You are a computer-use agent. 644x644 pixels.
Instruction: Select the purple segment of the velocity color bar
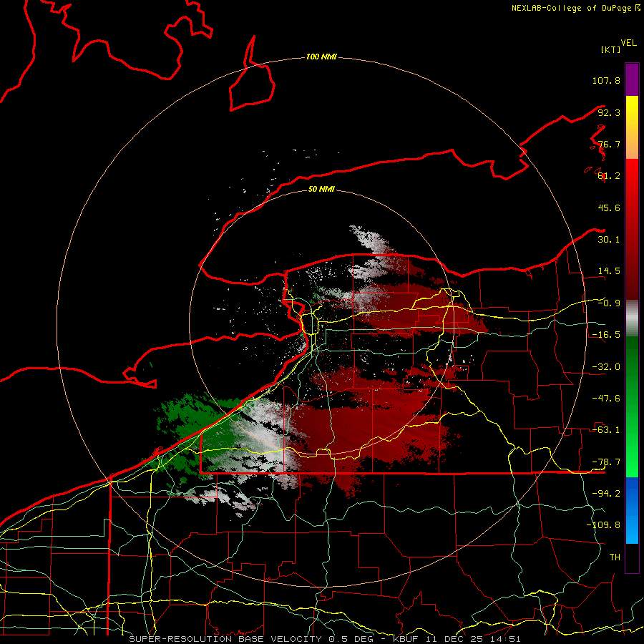[632, 79]
